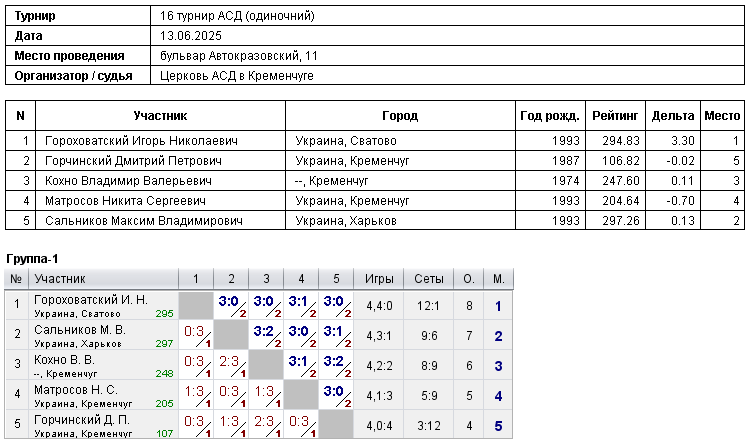Click rating value 204.64
The image size is (750, 444).
(x=621, y=201)
